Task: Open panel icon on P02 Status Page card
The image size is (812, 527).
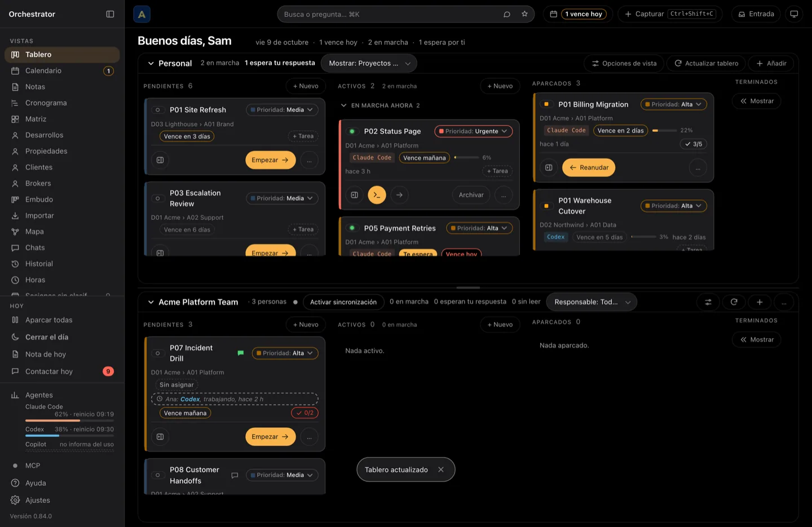Action: [355, 195]
